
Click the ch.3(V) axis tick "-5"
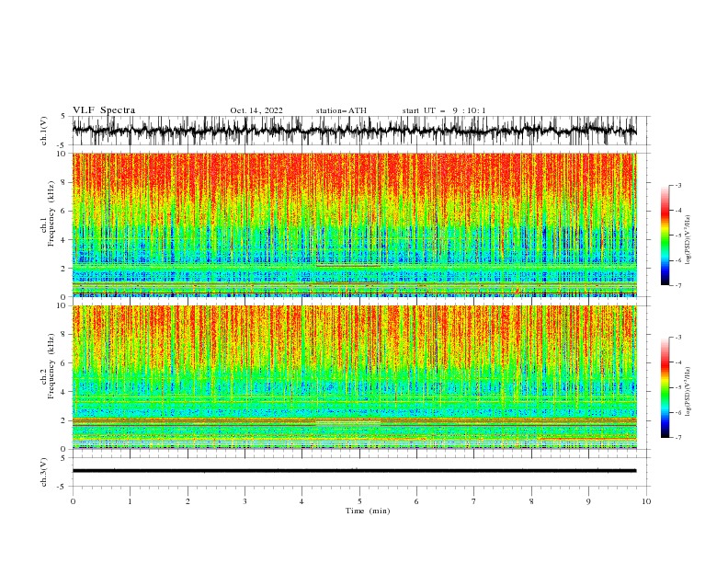click(63, 487)
